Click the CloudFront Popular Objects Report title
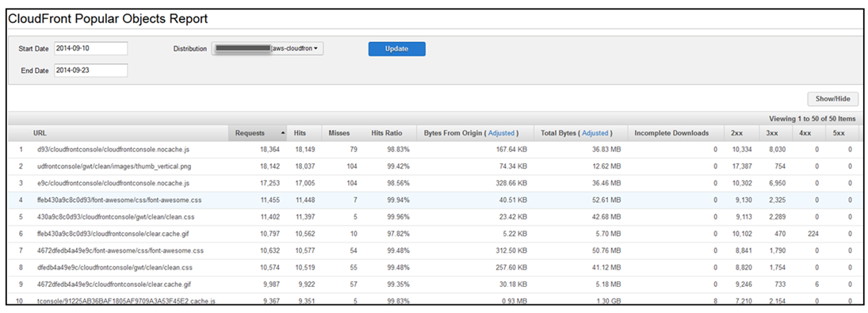 pyautogui.click(x=108, y=19)
